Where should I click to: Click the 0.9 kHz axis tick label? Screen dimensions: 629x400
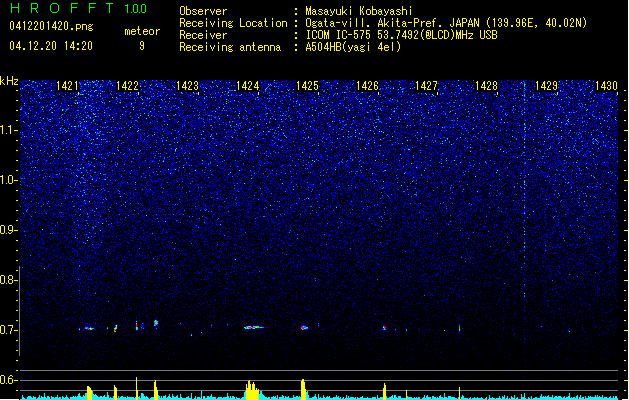[x=9, y=230]
